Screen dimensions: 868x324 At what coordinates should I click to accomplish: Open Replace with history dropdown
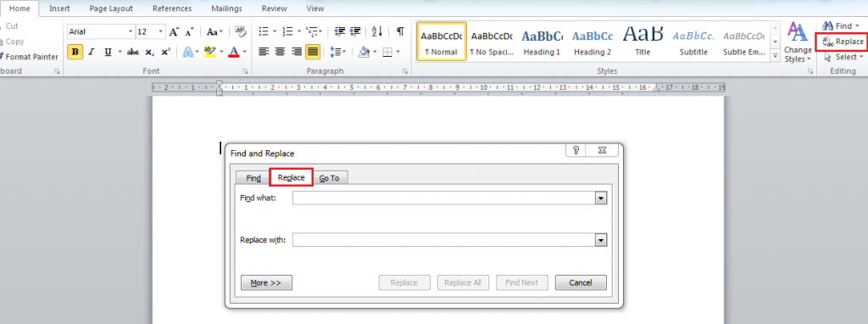coord(601,240)
